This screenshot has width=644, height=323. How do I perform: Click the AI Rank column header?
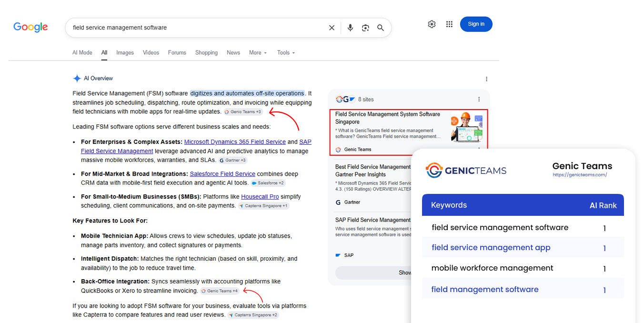click(x=603, y=206)
